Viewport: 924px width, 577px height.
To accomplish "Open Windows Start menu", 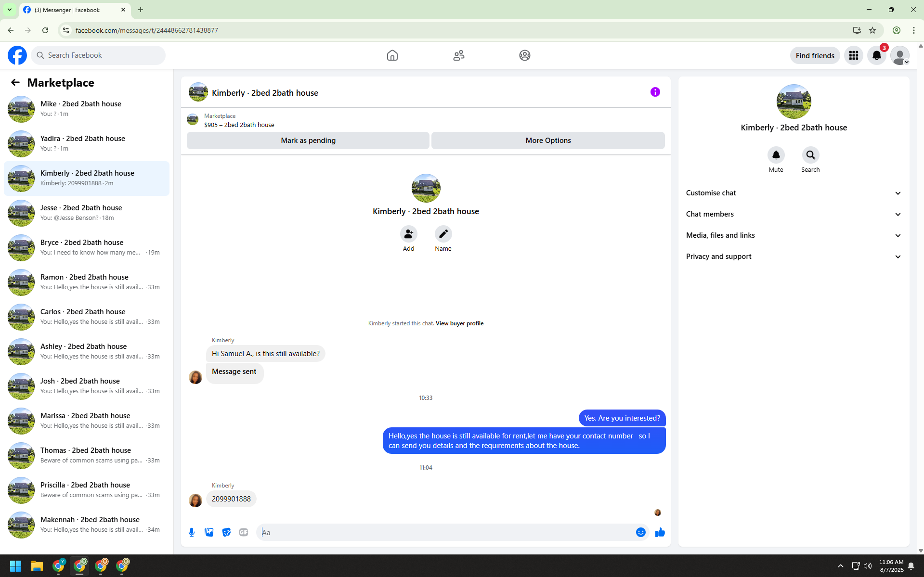I will point(15,566).
